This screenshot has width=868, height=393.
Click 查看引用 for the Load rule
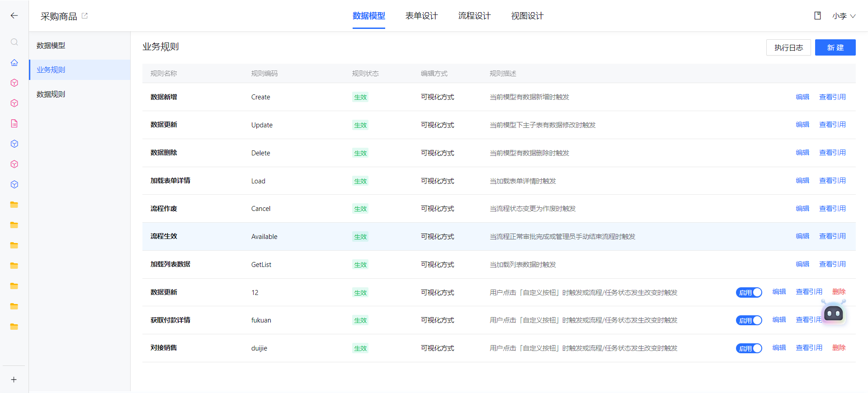coord(832,180)
